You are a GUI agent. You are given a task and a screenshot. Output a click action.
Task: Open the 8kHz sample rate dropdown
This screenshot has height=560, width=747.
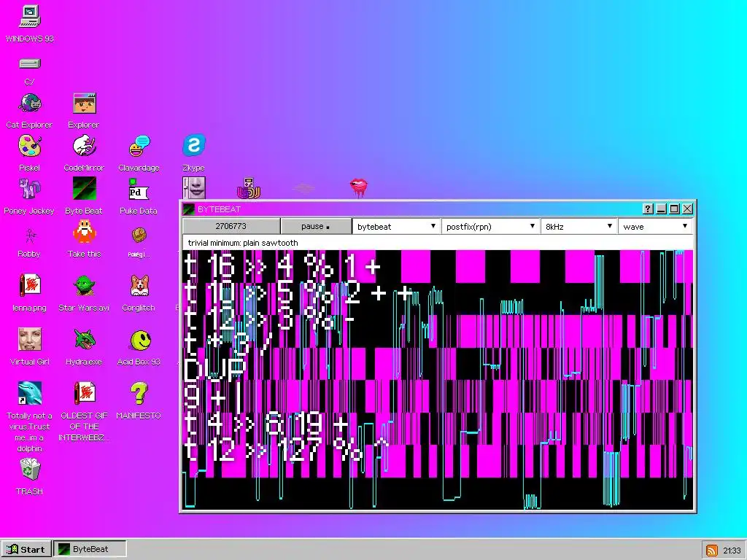578,227
